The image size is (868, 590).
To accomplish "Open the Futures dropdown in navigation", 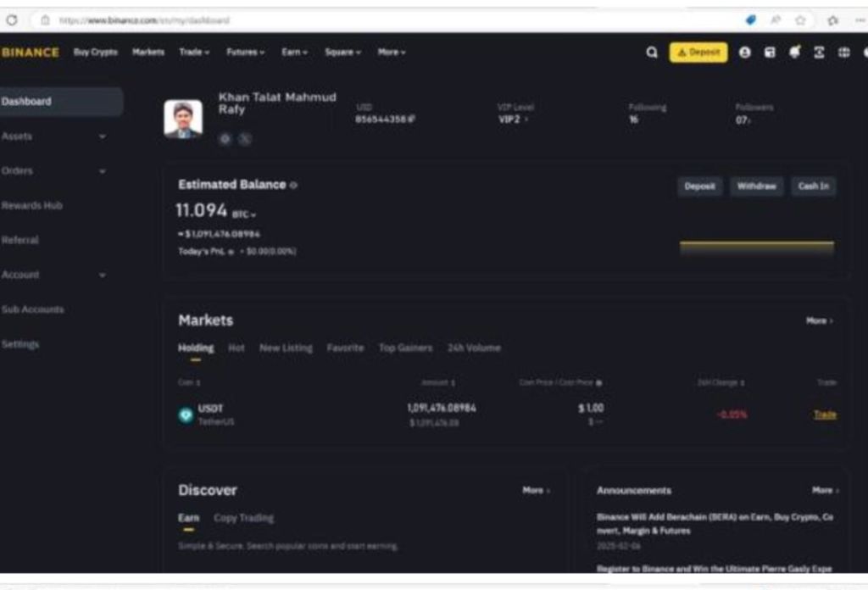I will click(x=245, y=53).
